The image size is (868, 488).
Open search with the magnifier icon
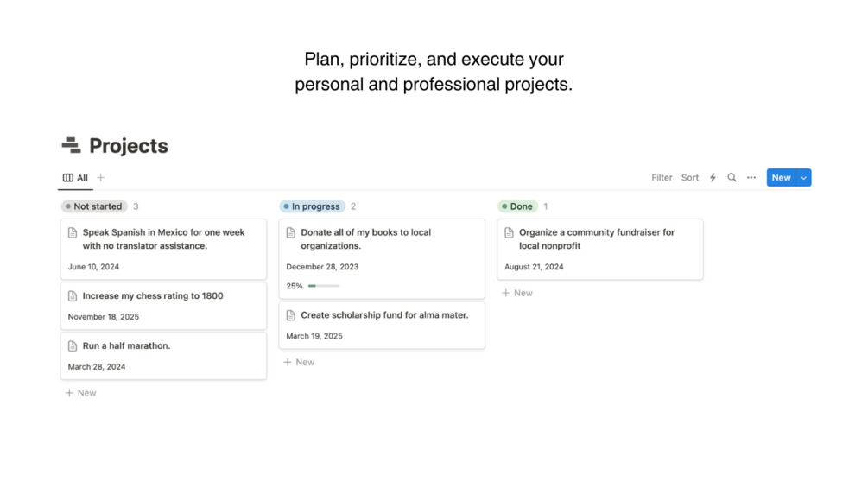(732, 178)
